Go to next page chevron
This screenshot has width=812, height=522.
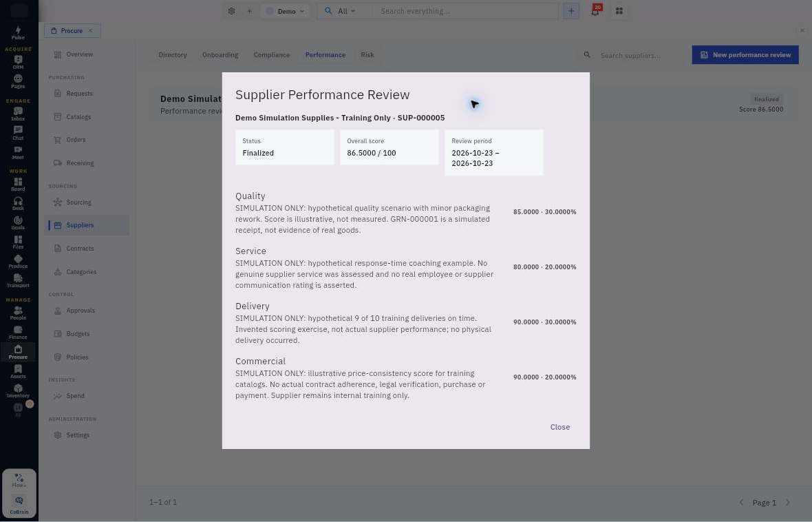pyautogui.click(x=788, y=502)
